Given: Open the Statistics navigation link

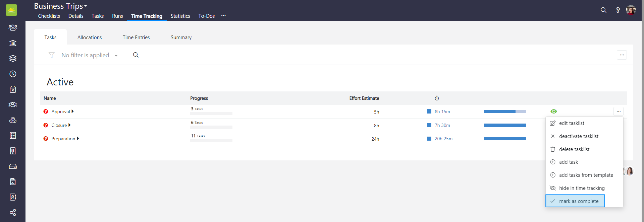Looking at the screenshot, I should tap(180, 16).
